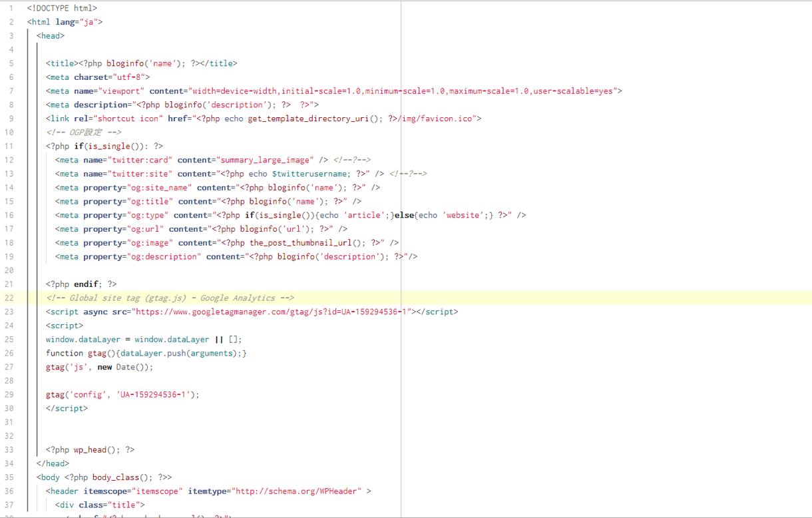Click the <!DOCTYPE html> declaration
812x518 pixels.
62,8
